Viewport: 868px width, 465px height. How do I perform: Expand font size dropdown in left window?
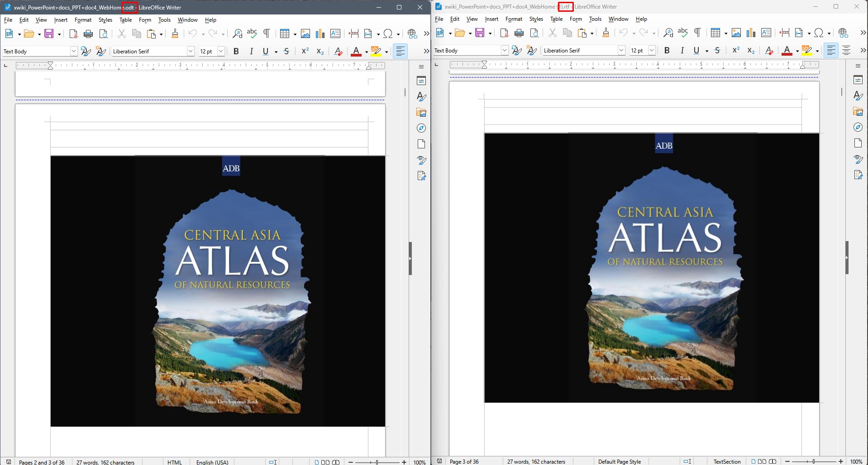(x=221, y=52)
